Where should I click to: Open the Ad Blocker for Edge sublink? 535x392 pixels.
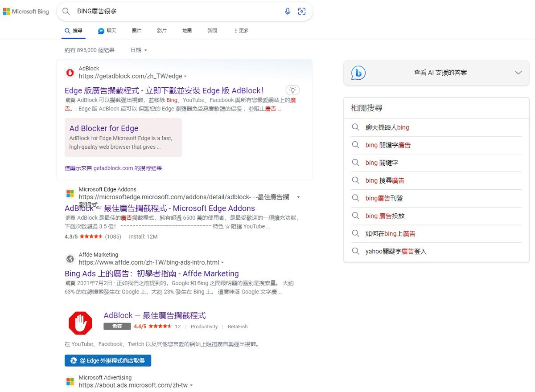click(x=104, y=128)
